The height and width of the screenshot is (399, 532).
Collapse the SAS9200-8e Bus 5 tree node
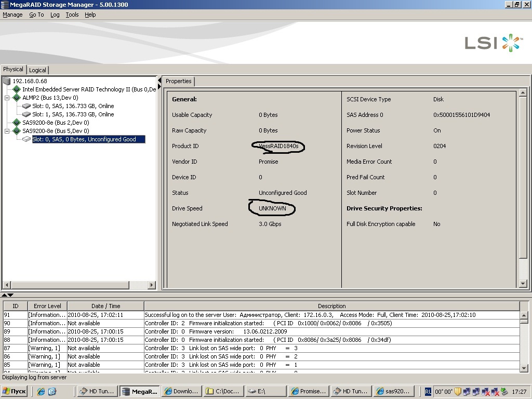pos(7,131)
